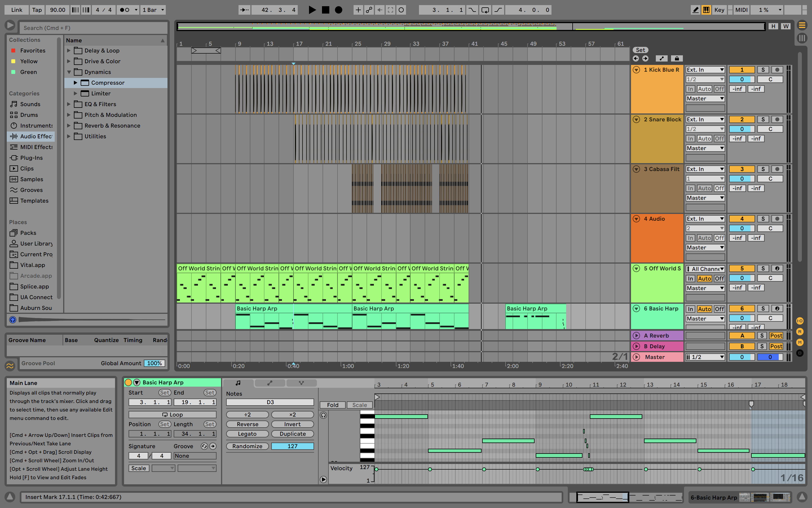
Task: Expand the Limiter device
Action: tap(75, 93)
